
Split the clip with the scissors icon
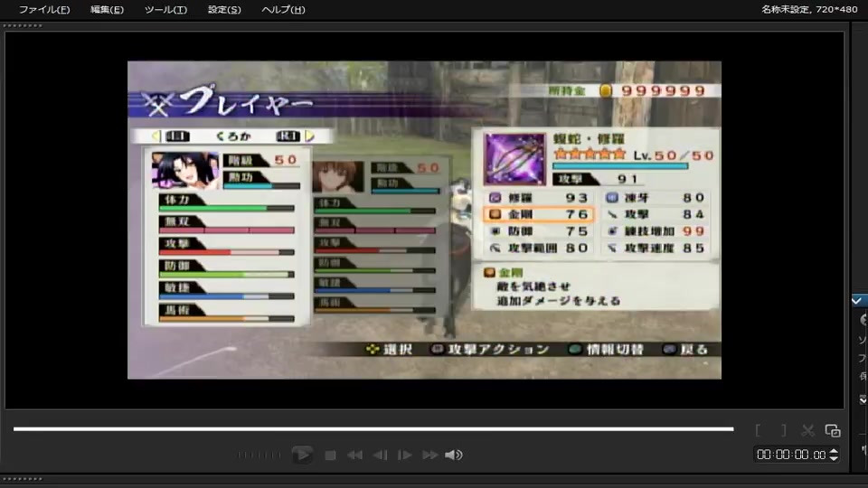click(x=807, y=430)
